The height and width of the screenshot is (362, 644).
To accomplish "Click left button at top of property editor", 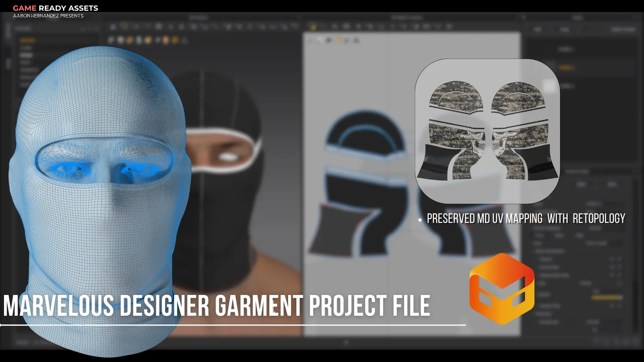I will [x=581, y=184].
